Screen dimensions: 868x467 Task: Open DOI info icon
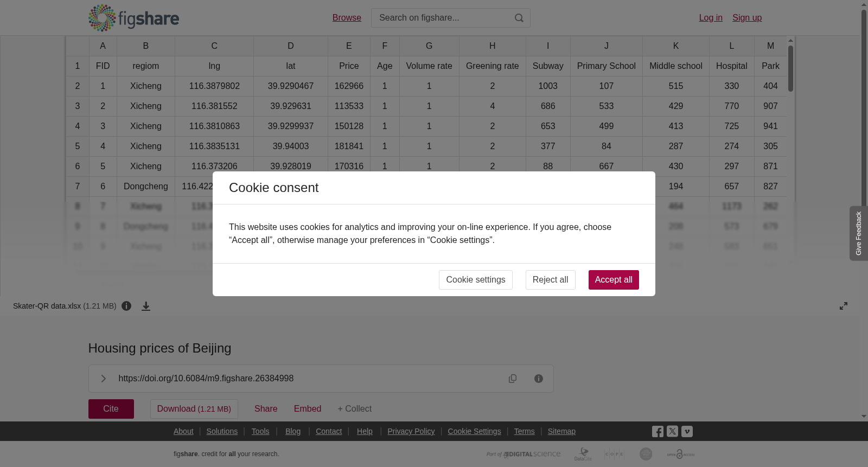[539, 379]
